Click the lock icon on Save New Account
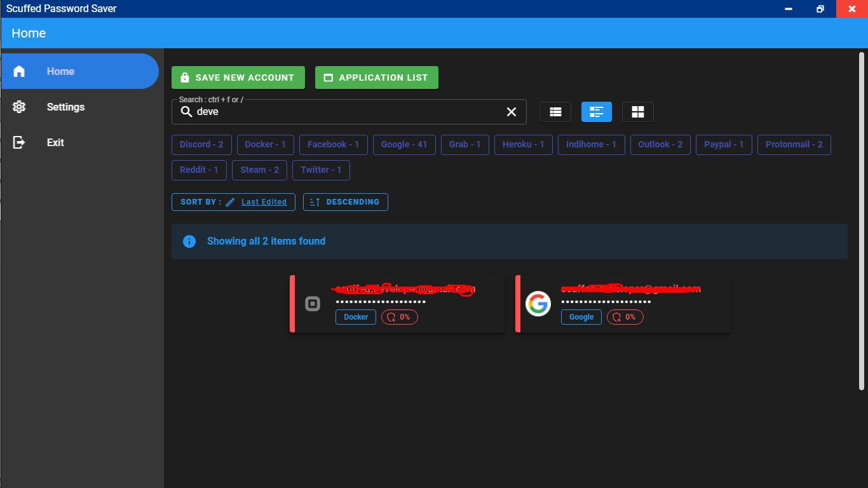 click(185, 78)
